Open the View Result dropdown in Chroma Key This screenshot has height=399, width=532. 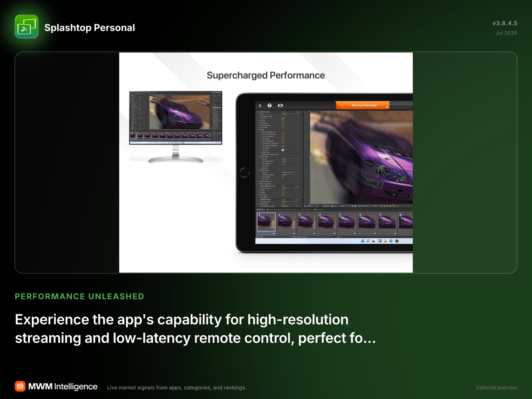point(290,114)
